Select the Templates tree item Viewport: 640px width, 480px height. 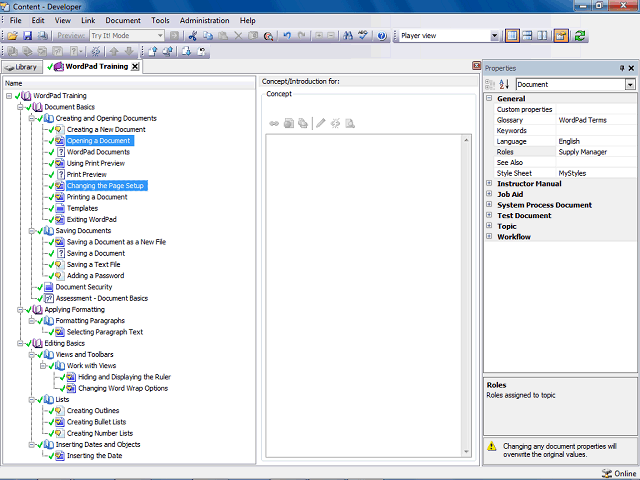click(82, 208)
